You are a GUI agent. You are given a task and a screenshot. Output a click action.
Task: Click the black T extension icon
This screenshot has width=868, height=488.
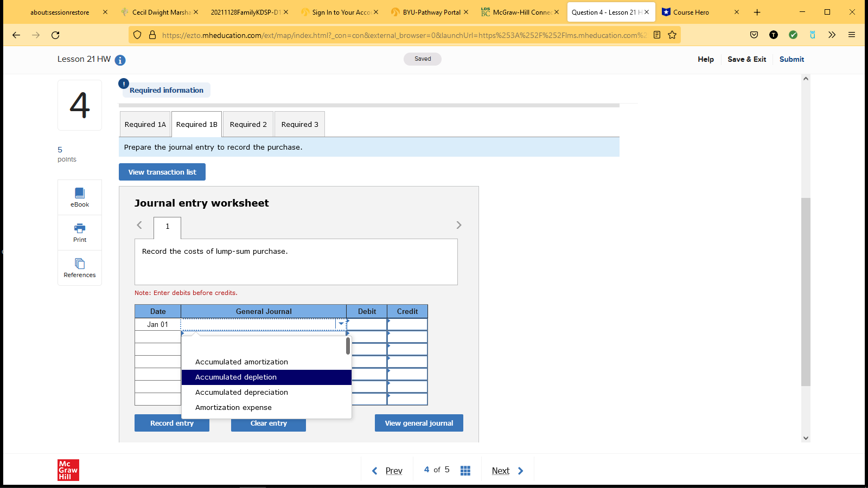click(774, 35)
